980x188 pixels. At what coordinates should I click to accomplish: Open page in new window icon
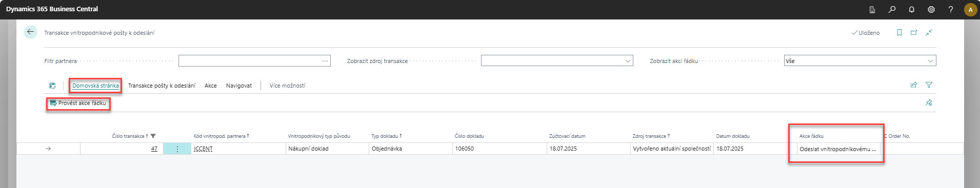(x=914, y=32)
